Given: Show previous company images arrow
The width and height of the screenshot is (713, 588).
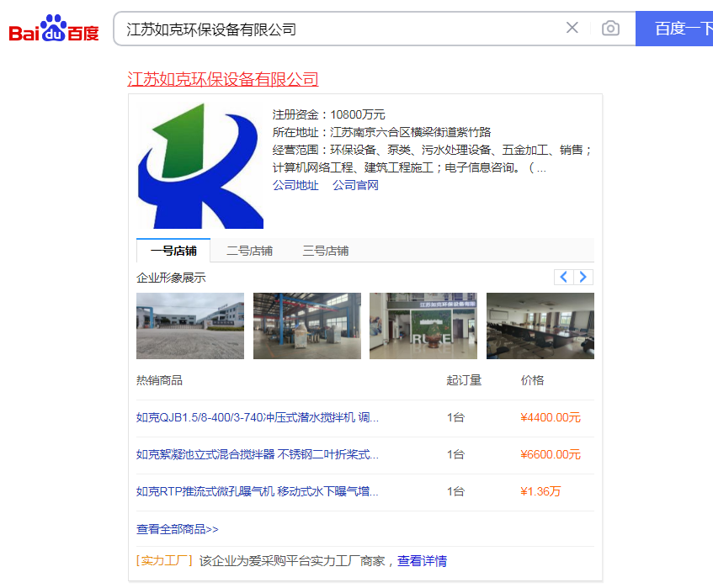Looking at the screenshot, I should (x=564, y=277).
